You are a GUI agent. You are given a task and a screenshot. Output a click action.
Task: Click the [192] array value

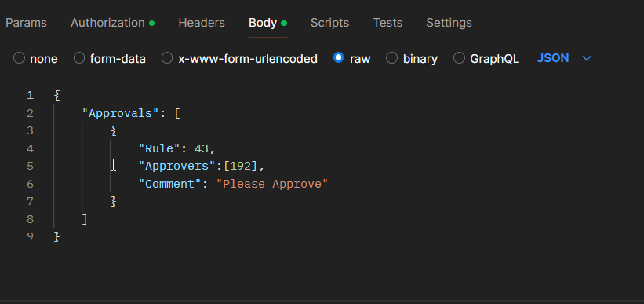click(240, 167)
